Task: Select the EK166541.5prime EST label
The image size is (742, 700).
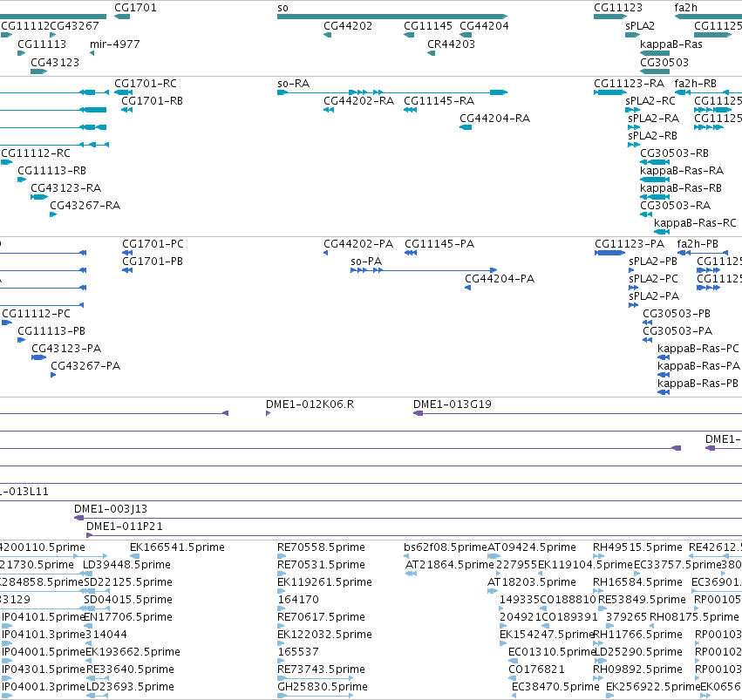Action: coord(178,547)
